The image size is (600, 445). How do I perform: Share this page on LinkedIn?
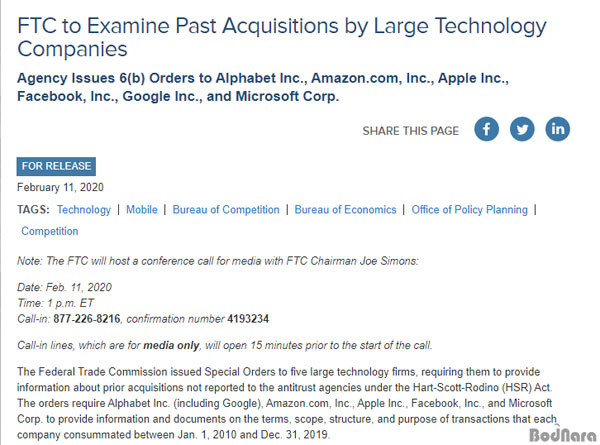[558, 129]
